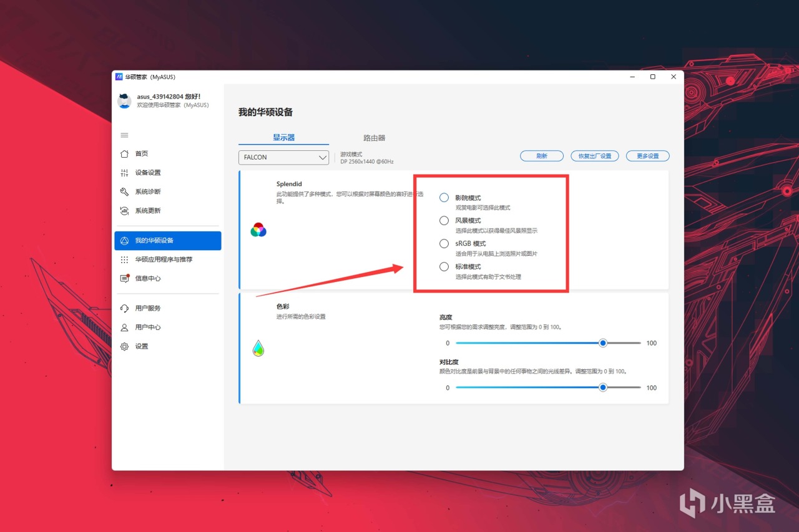Select 我的华硕设备 in the sidebar

[x=167, y=241]
